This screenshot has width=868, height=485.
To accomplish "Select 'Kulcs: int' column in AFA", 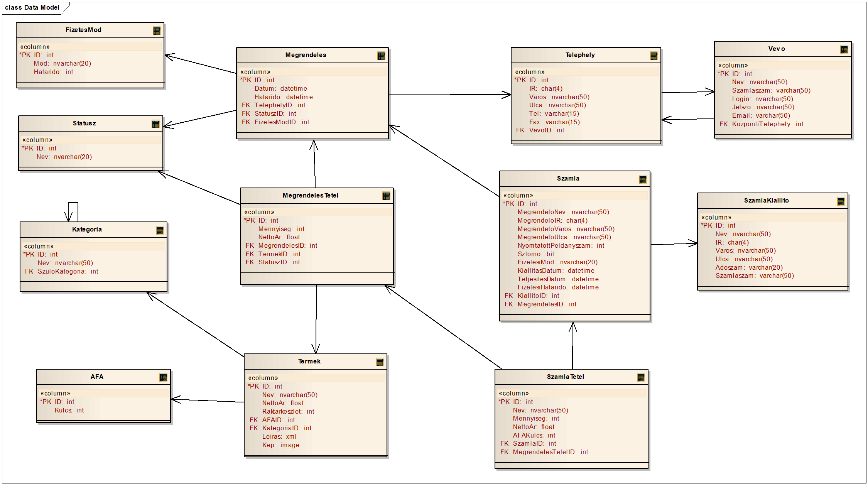I will (x=69, y=411).
